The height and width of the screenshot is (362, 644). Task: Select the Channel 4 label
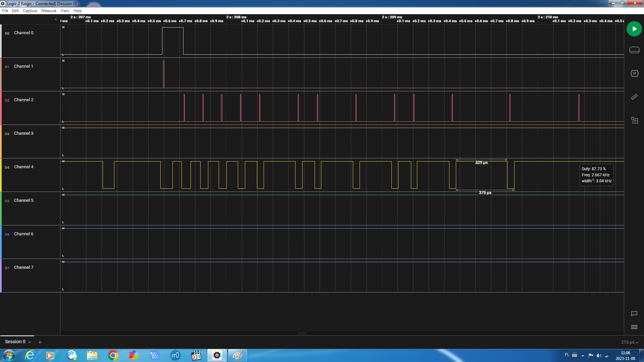[x=24, y=167]
